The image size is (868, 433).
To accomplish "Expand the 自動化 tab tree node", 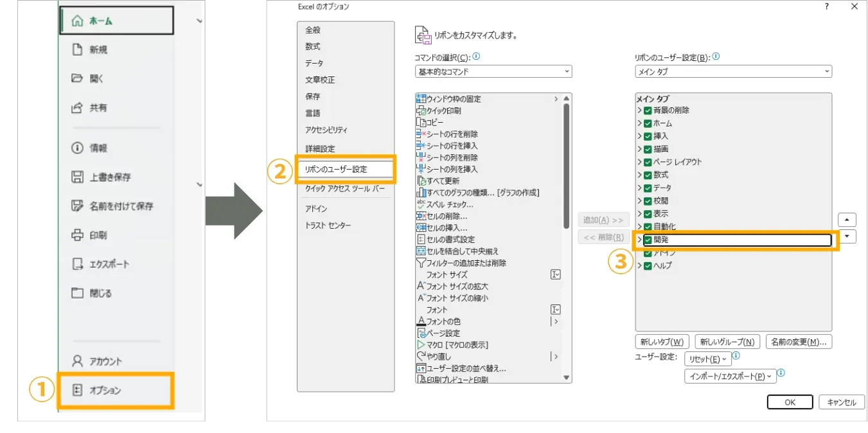I will pyautogui.click(x=640, y=227).
